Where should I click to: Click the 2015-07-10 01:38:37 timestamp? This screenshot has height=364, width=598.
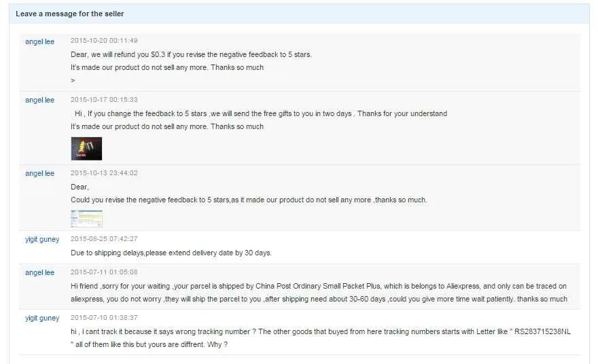[x=104, y=318]
